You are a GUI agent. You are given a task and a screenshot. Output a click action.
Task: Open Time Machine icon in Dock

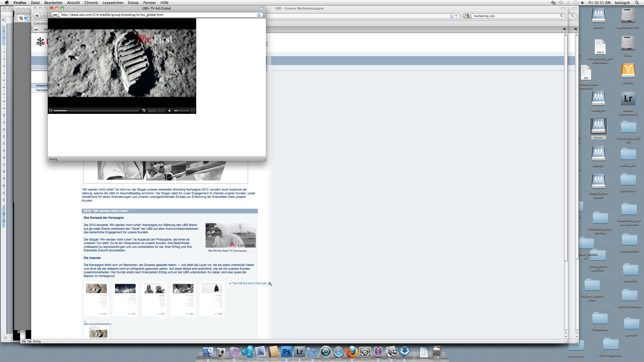tap(326, 352)
